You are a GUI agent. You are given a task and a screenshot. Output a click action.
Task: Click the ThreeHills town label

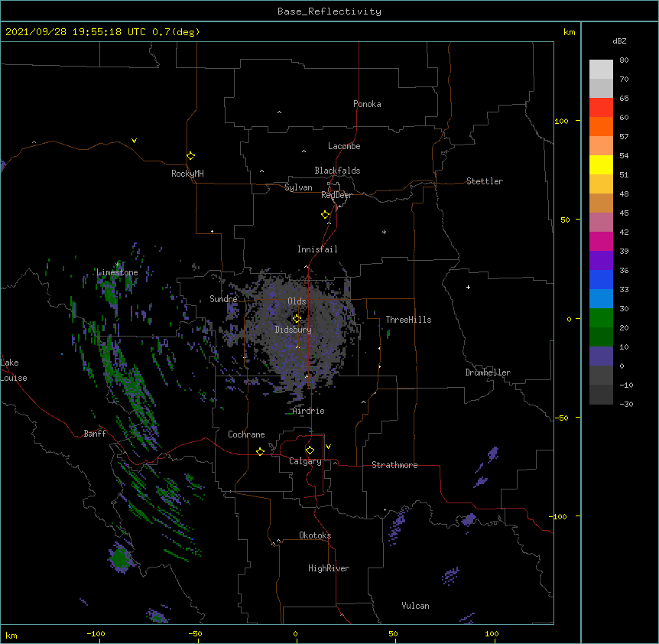[408, 320]
